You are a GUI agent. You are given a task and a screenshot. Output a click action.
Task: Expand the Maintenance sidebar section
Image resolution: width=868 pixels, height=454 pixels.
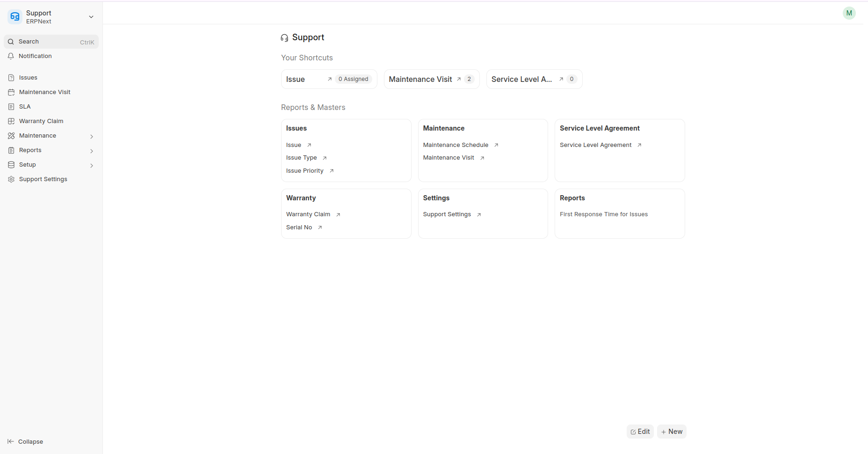click(x=92, y=136)
